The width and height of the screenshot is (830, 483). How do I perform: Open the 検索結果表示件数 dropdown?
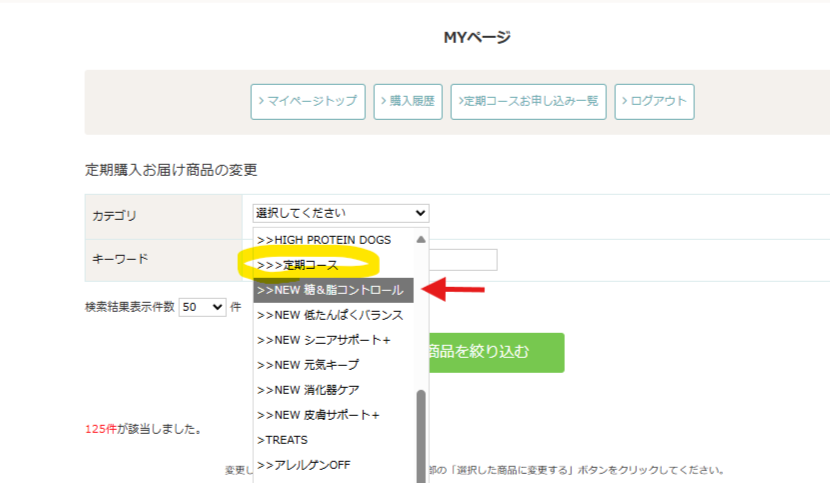(x=203, y=308)
